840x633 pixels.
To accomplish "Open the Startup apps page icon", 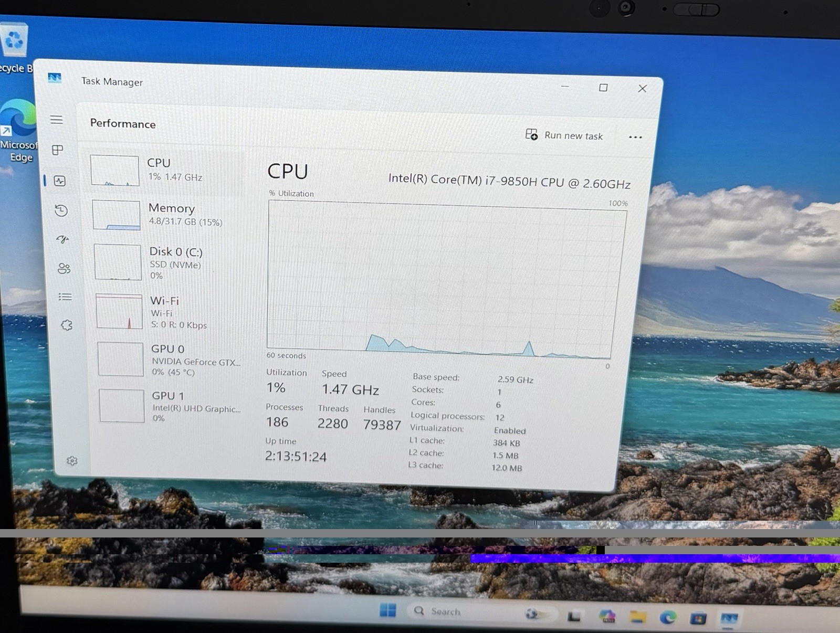I will (62, 239).
